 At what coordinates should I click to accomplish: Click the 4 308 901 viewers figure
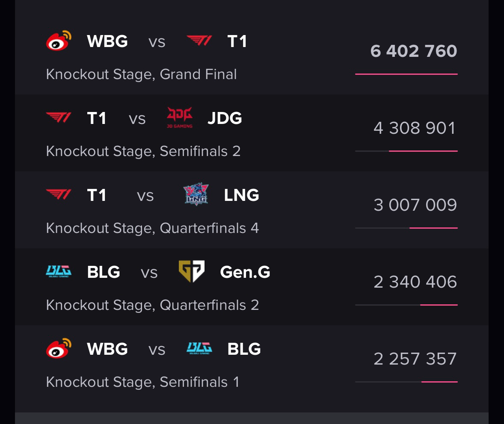click(x=415, y=128)
